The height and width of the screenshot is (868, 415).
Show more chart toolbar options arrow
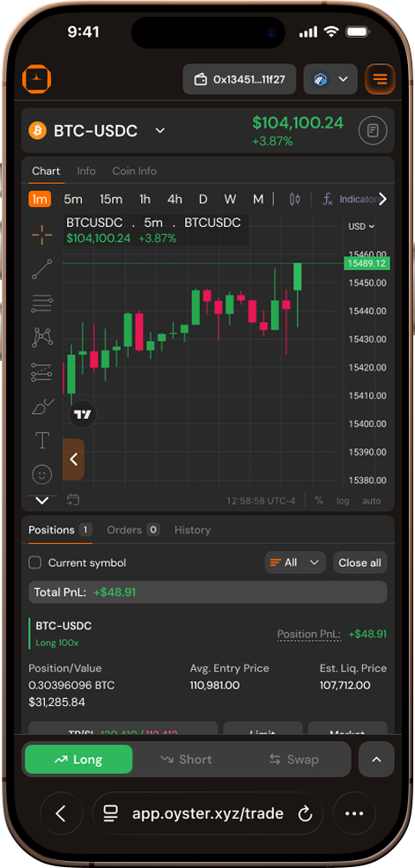coord(383,199)
